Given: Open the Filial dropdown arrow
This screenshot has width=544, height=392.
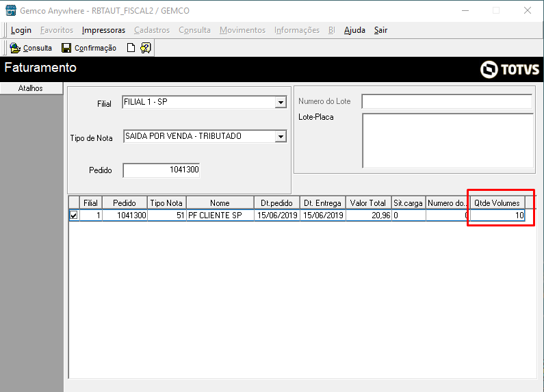Looking at the screenshot, I should pyautogui.click(x=281, y=103).
